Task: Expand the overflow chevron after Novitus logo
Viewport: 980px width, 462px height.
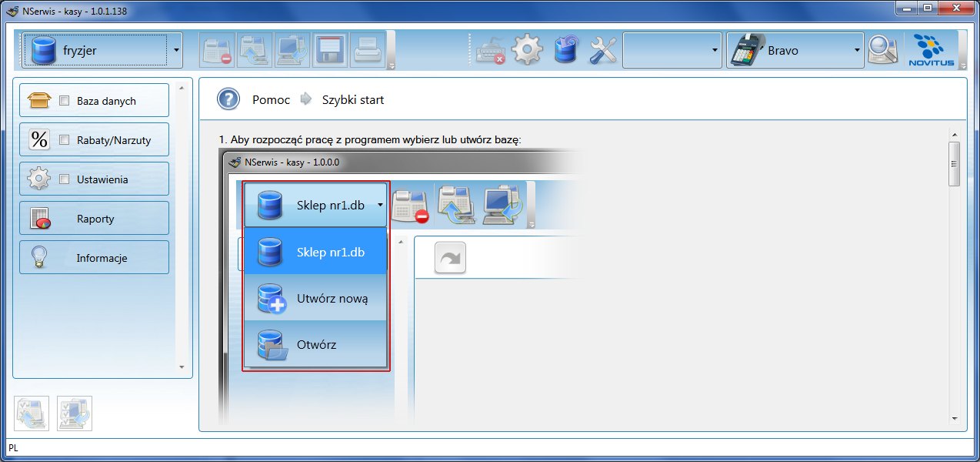Action: coord(964,66)
